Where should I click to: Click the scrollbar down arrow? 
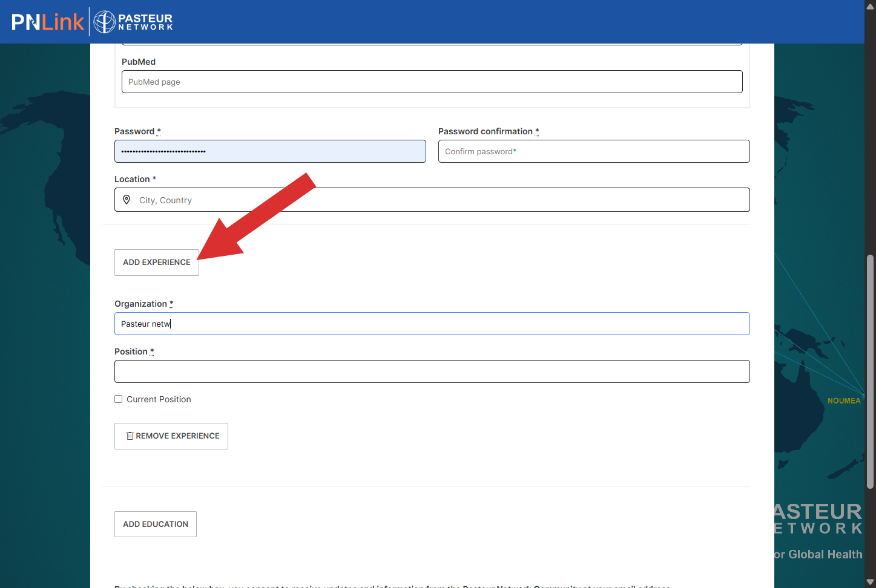[x=870, y=582]
